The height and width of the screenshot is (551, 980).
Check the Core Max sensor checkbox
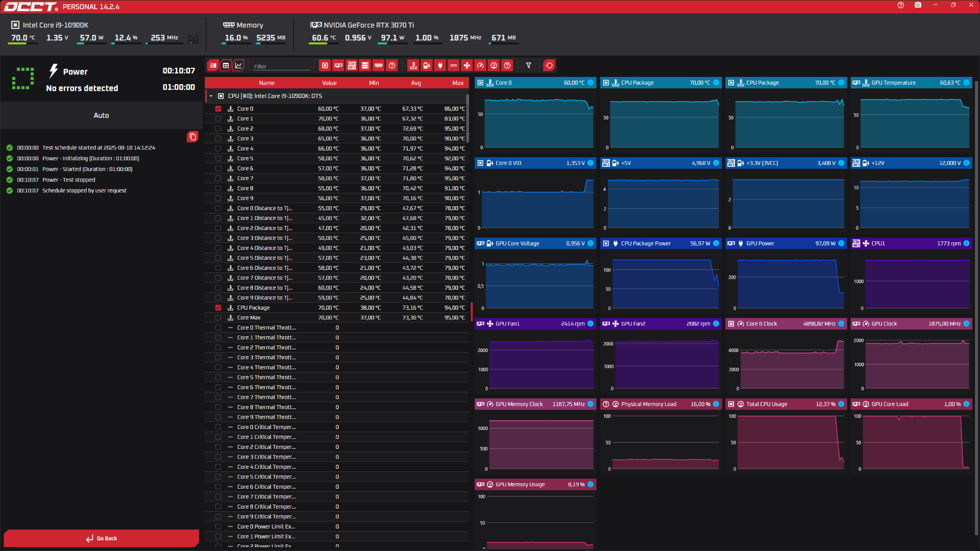[218, 317]
